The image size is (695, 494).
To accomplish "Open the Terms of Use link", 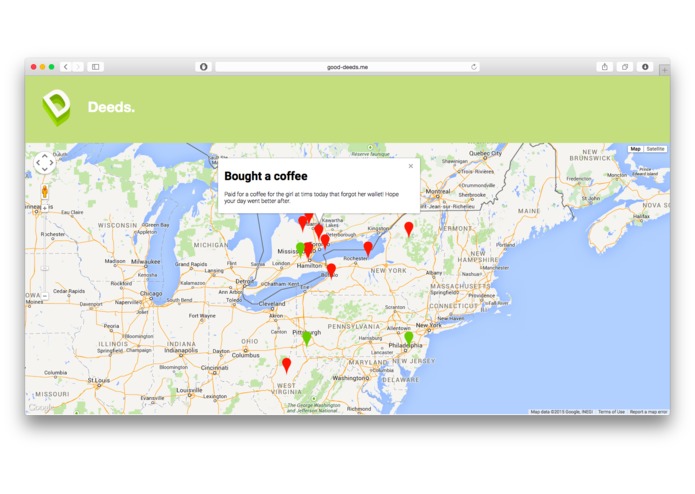I will pyautogui.click(x=611, y=412).
